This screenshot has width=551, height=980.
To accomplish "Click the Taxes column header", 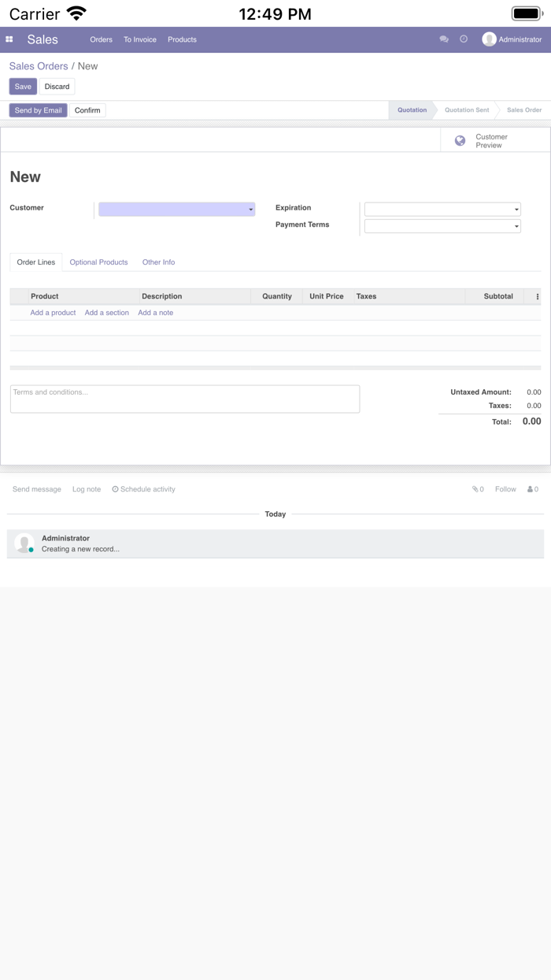I will pyautogui.click(x=408, y=296).
